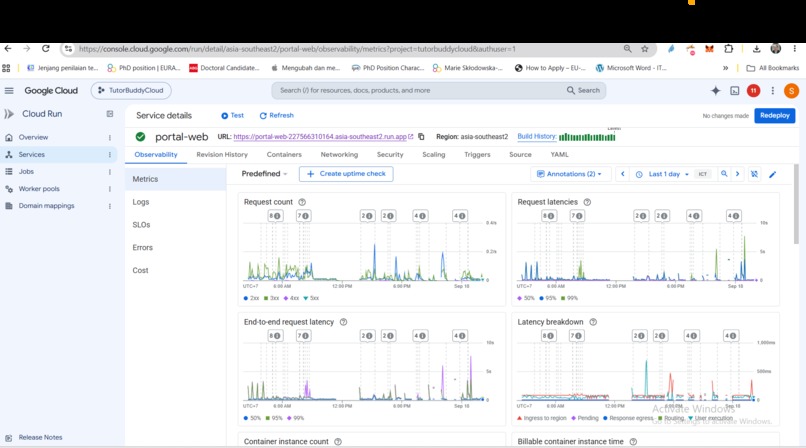Open the Cloud Shell terminal icon
This screenshot has width=806, height=448.
click(735, 90)
